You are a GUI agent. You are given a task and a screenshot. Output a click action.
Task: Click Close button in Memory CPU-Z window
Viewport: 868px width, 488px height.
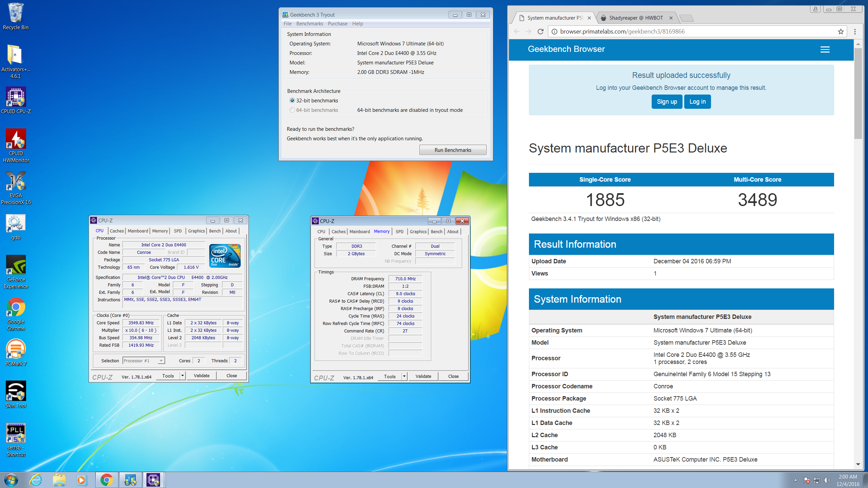tap(453, 376)
